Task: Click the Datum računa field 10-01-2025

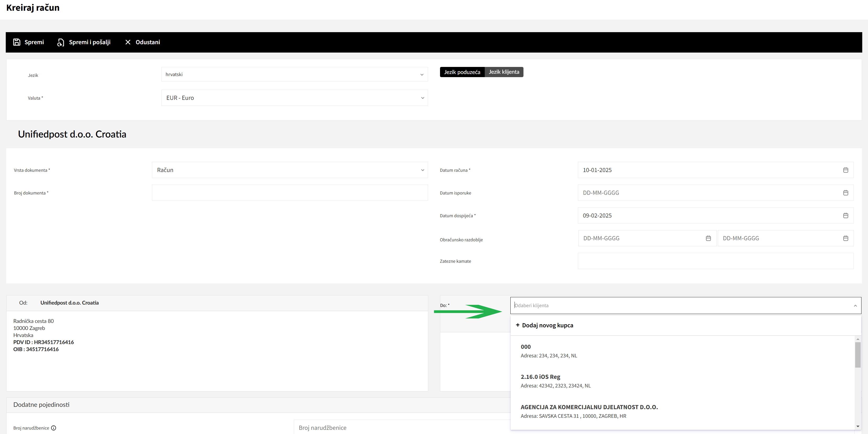Action: point(716,170)
